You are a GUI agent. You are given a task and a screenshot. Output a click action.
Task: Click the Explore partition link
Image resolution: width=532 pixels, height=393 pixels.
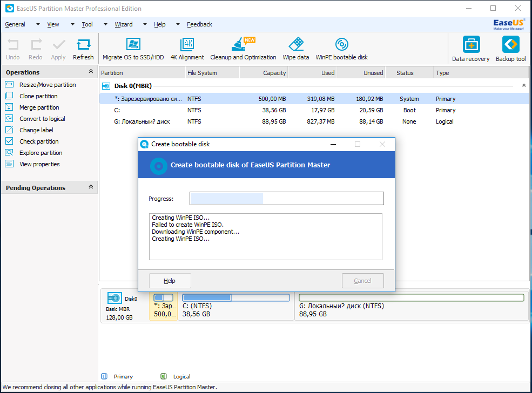coord(41,153)
